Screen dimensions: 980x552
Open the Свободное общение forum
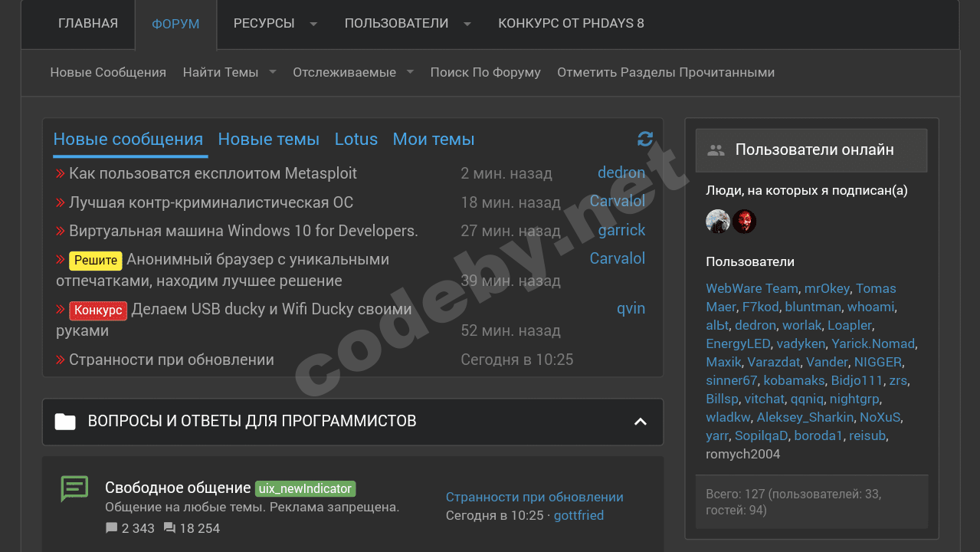[x=178, y=488]
